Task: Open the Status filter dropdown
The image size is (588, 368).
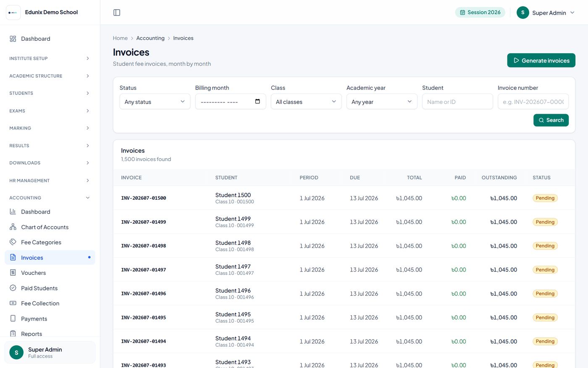Action: pyautogui.click(x=155, y=102)
